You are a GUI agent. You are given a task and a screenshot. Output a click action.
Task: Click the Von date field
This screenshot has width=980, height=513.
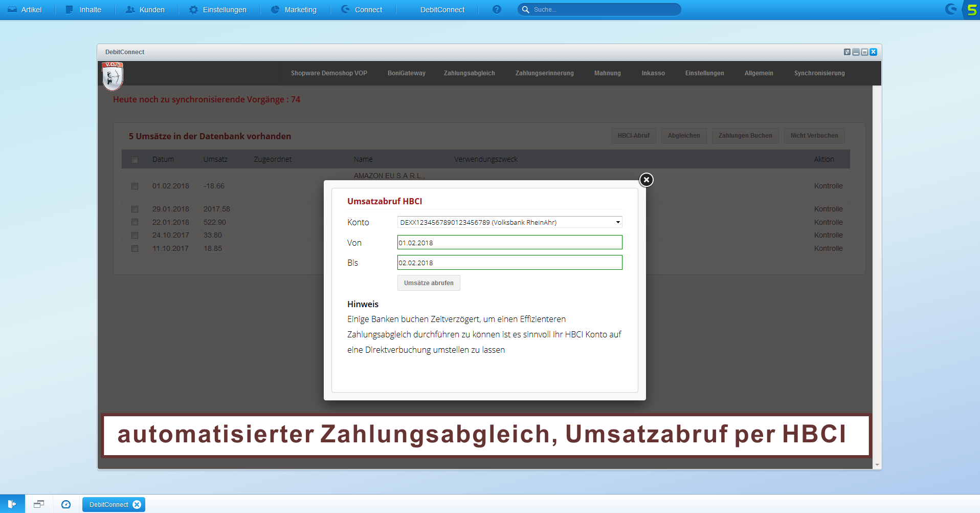(x=510, y=242)
